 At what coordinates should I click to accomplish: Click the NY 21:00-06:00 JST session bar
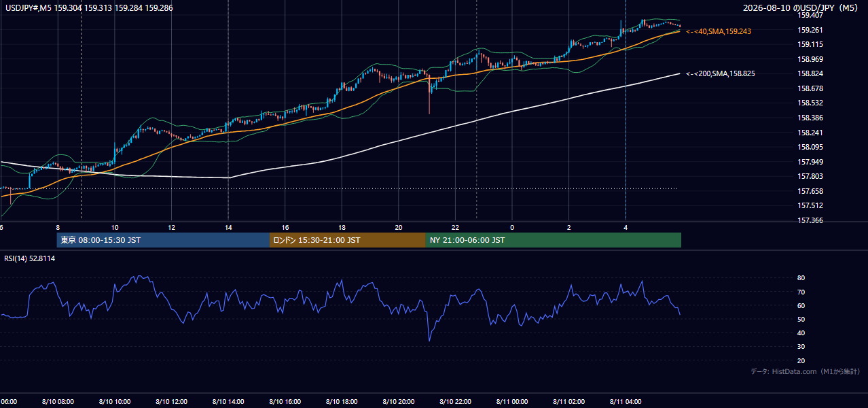coord(554,240)
